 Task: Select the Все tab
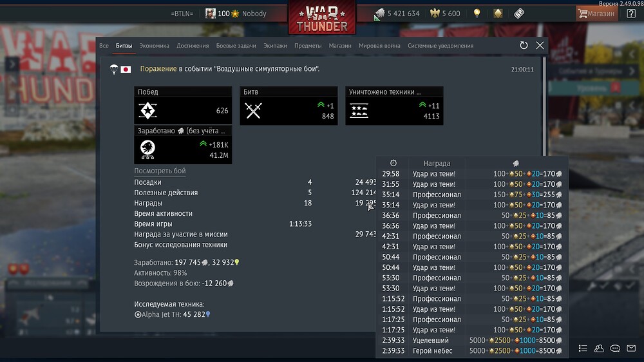point(104,46)
